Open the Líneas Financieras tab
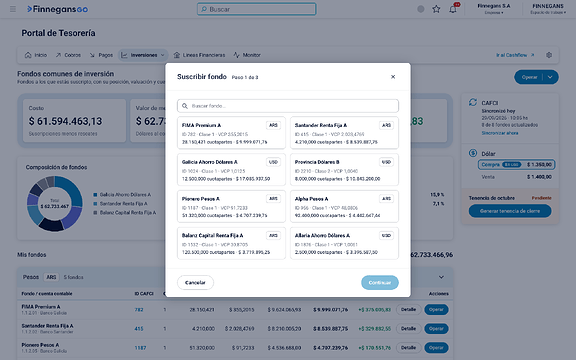 (199, 55)
